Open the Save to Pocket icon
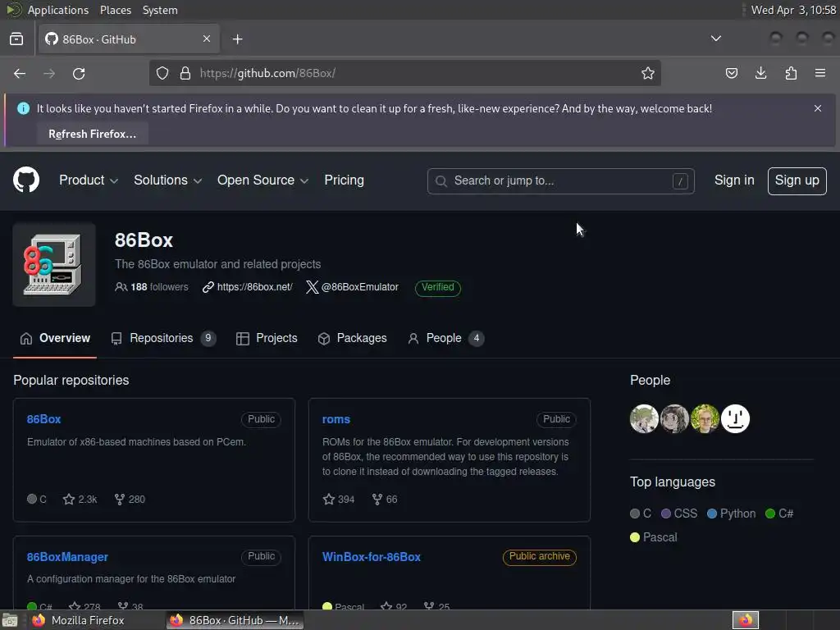Viewport: 840px width, 630px height. [731, 73]
